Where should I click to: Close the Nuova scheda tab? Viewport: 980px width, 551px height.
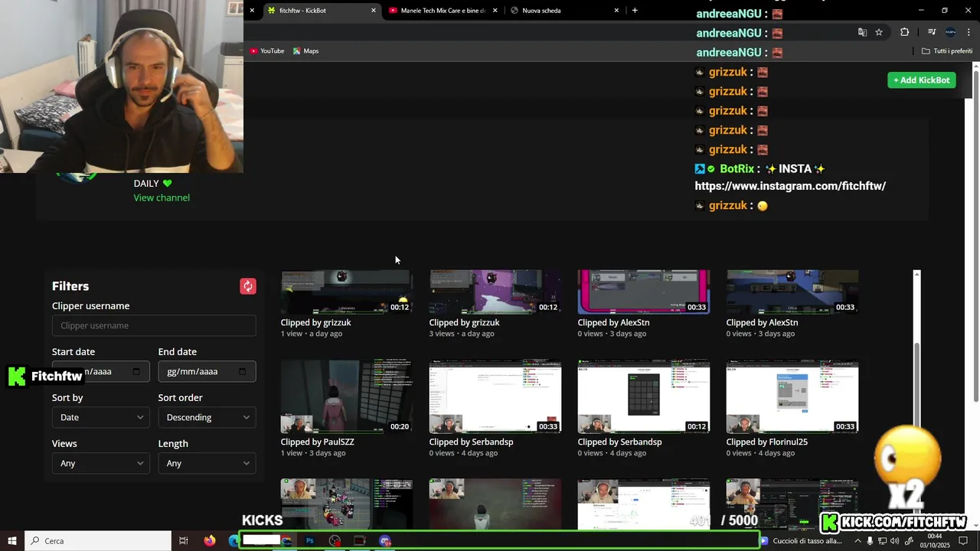tap(616, 11)
